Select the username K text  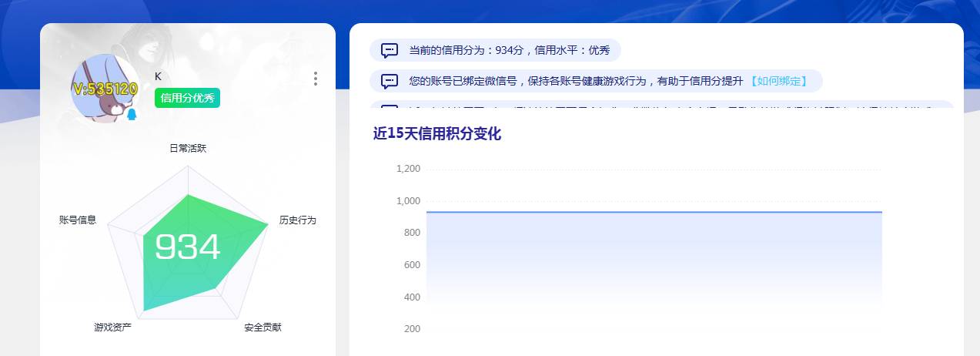158,76
